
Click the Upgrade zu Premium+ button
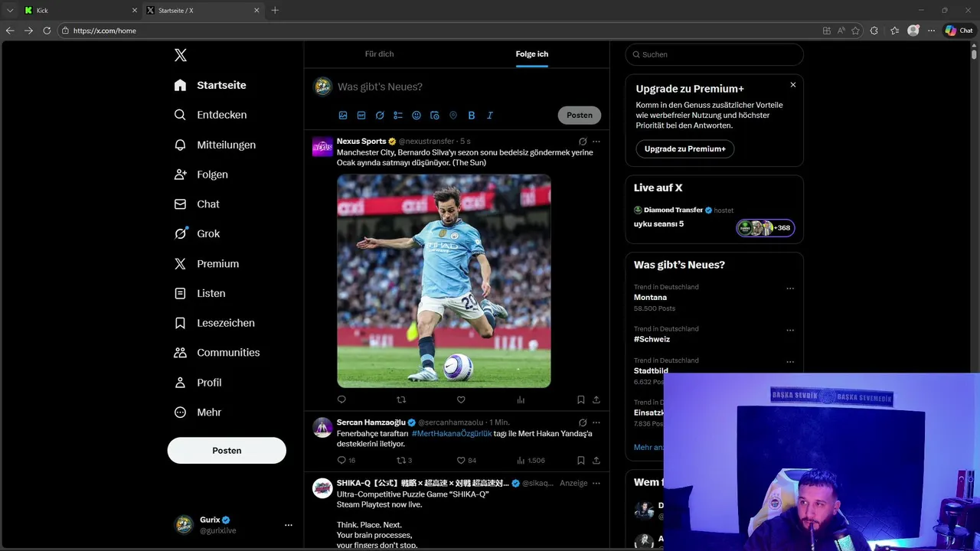pos(685,149)
